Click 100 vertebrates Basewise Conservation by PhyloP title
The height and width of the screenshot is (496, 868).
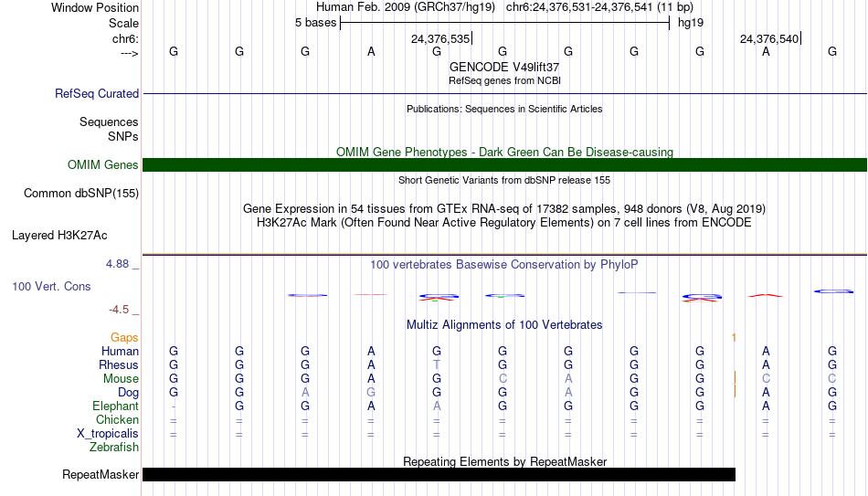click(x=504, y=265)
